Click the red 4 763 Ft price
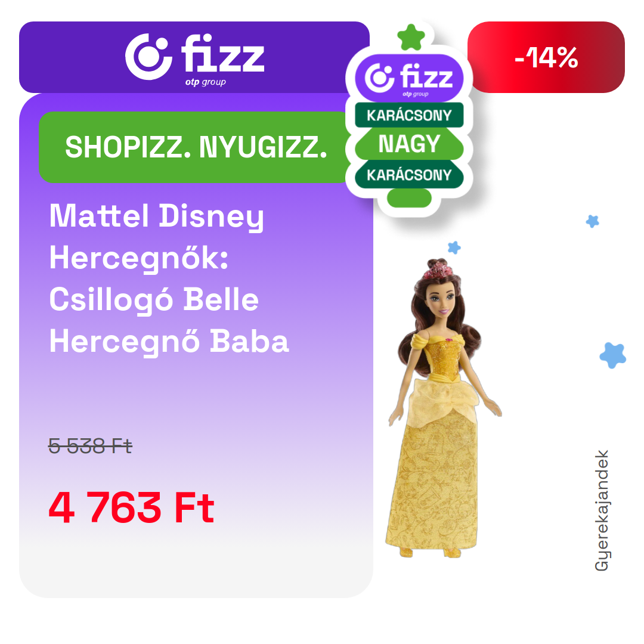Screen dimensions: 644x644 (131, 507)
